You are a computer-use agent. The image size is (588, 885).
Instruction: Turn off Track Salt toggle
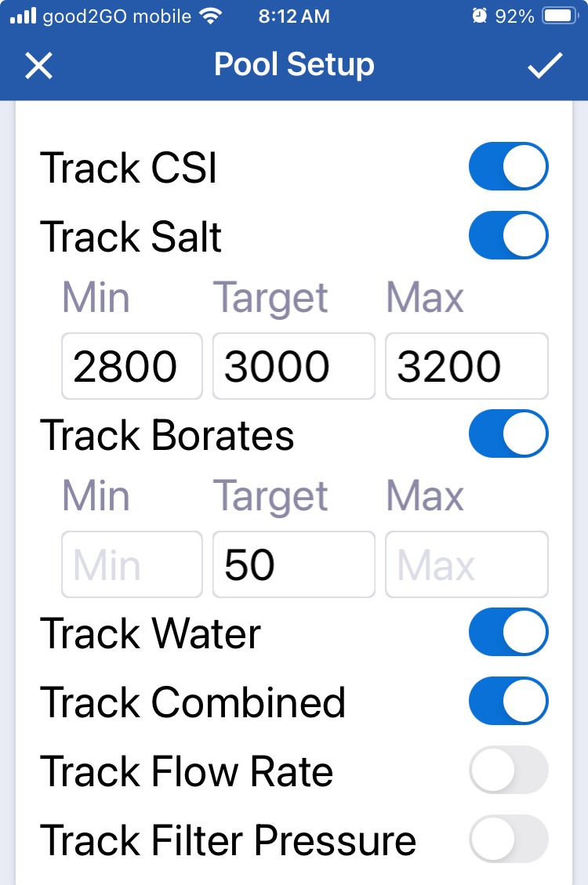point(509,235)
